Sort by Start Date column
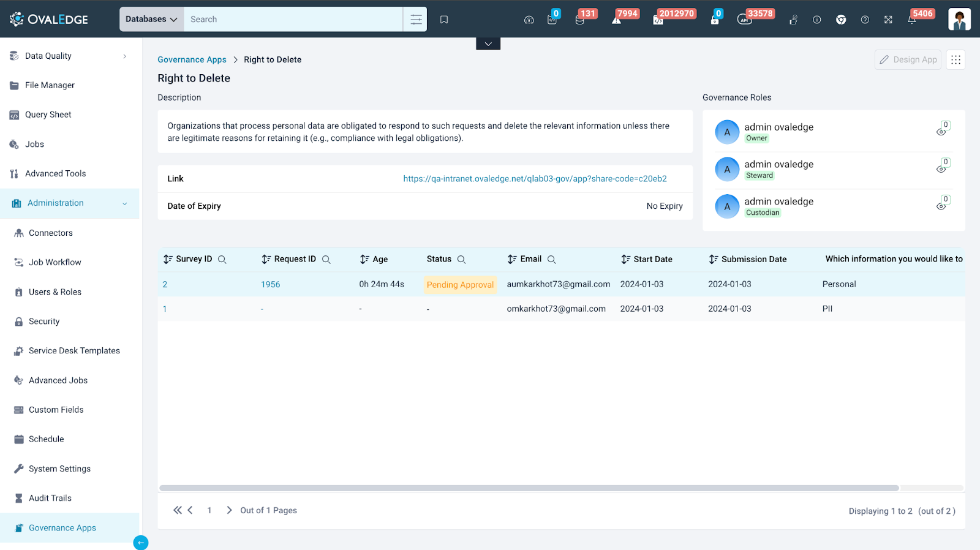The height and width of the screenshot is (550, 980). click(x=625, y=260)
